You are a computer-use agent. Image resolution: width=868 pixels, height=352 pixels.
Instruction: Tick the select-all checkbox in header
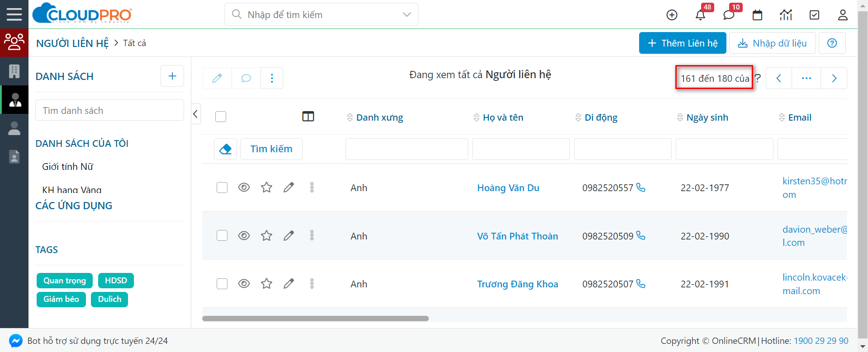click(x=221, y=117)
